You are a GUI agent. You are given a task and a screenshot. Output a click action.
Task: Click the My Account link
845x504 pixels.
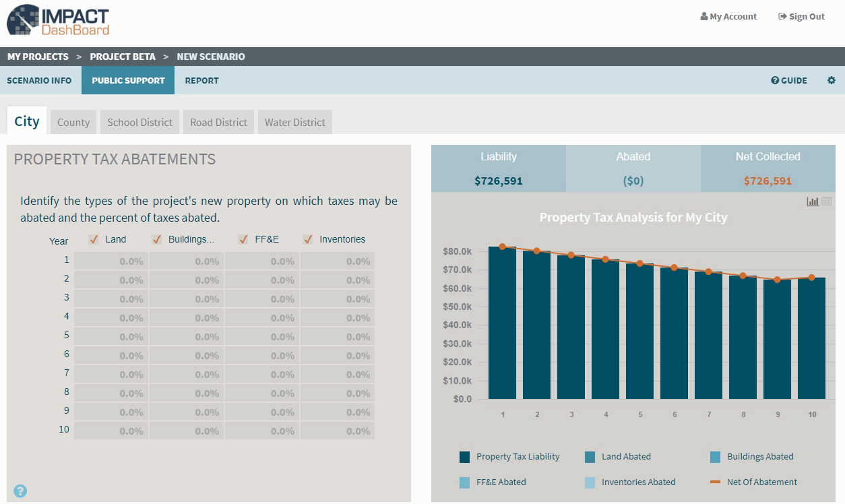728,16
